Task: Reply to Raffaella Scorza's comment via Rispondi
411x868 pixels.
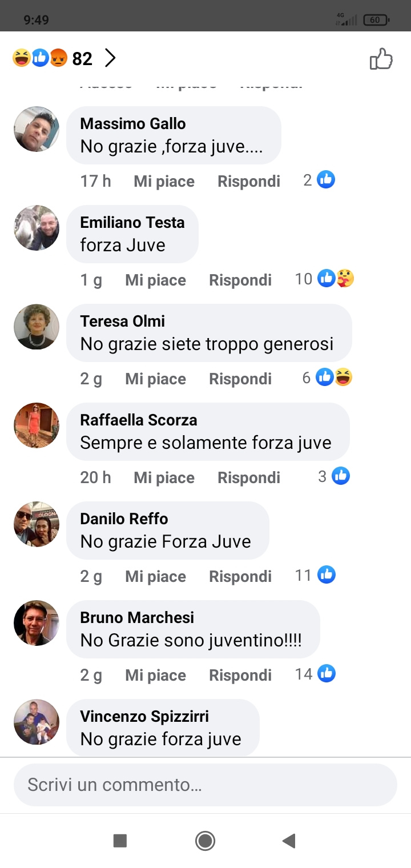Action: [x=249, y=477]
